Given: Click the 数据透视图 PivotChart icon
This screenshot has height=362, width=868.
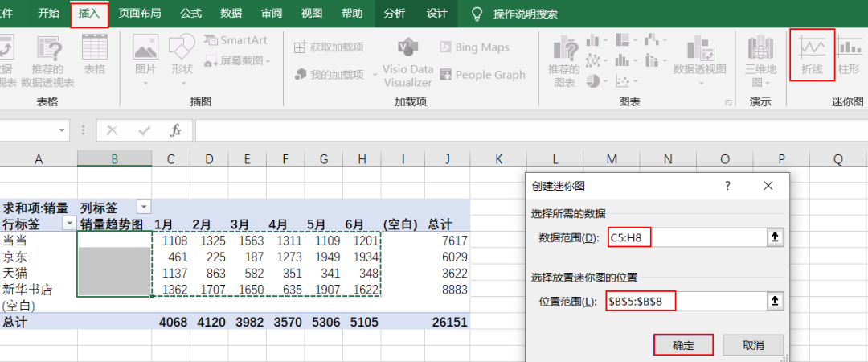Looking at the screenshot, I should 700,49.
